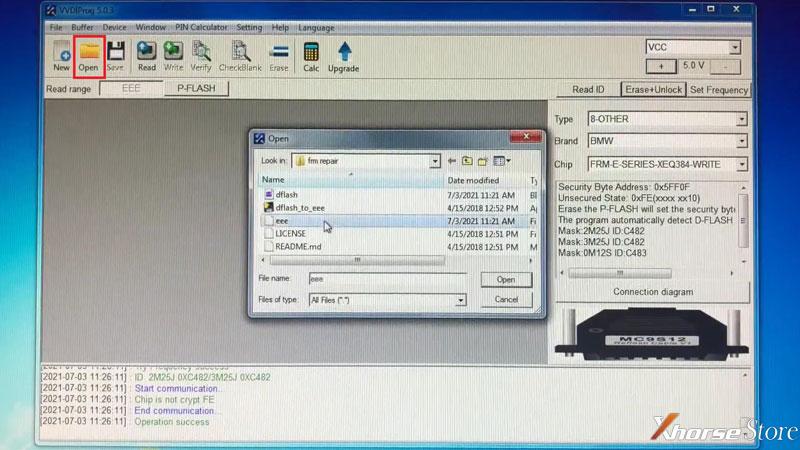Click 'Chip is not crypt FE' log line
Viewport: 800px width, 450px height.
pyautogui.click(x=174, y=399)
